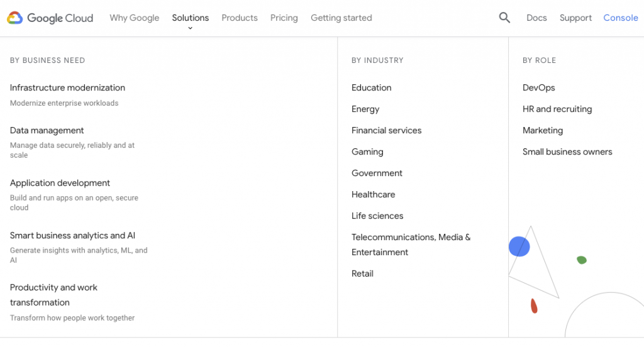Open the Docs link
The image size is (644, 347).
point(536,18)
